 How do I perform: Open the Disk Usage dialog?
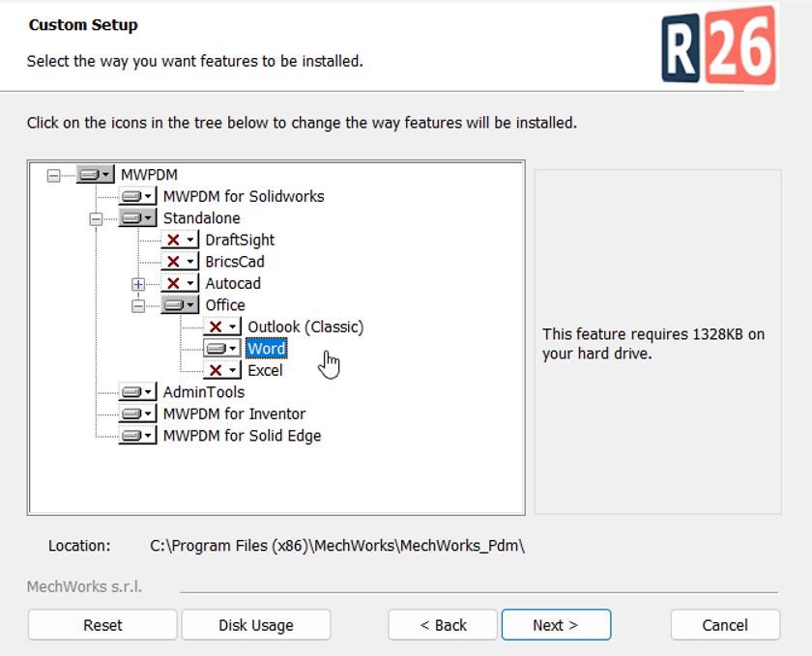[256, 625]
